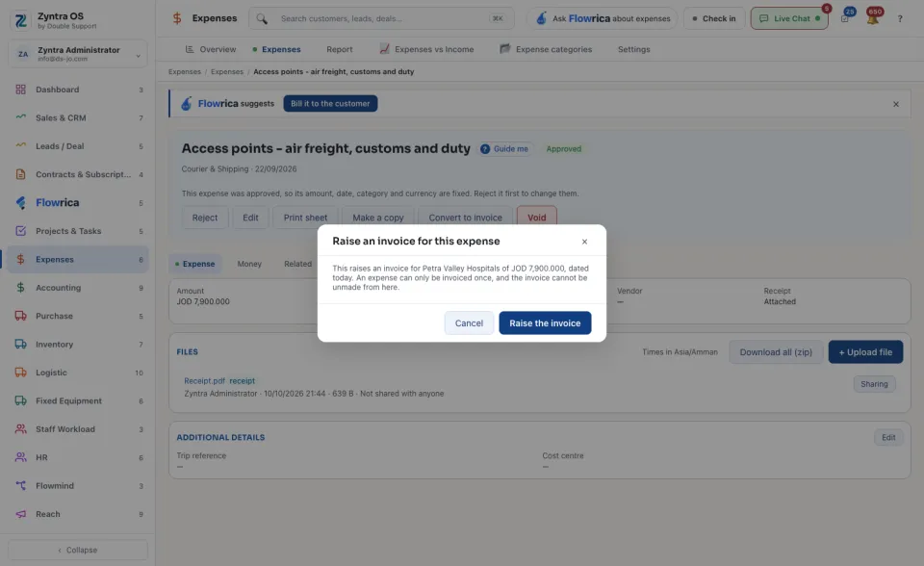Open the tasks icon with 25 badge
924x566 pixels.
[x=845, y=18]
